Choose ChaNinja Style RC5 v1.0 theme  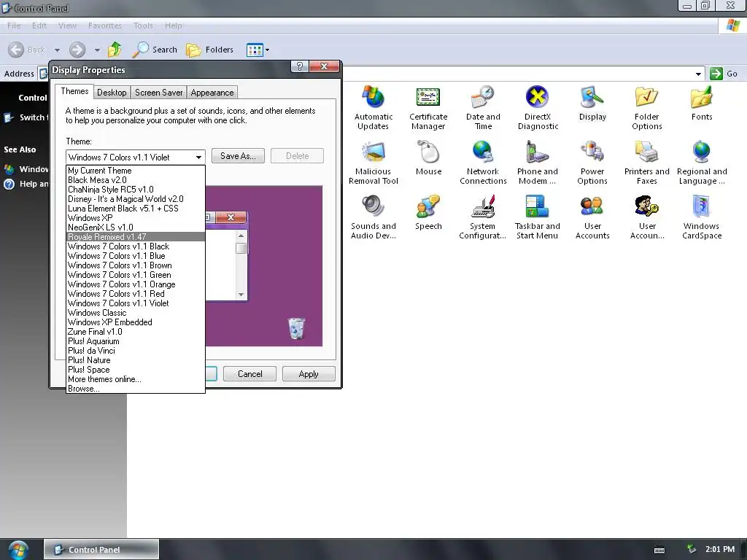(135, 190)
